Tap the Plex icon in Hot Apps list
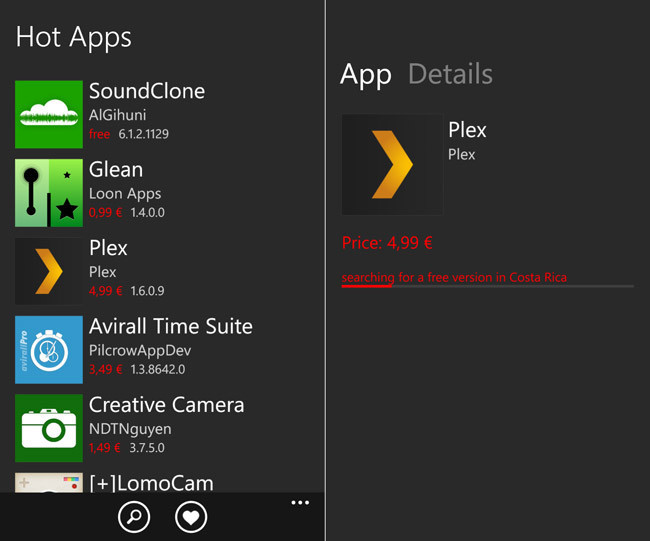The image size is (650, 541). [x=49, y=271]
